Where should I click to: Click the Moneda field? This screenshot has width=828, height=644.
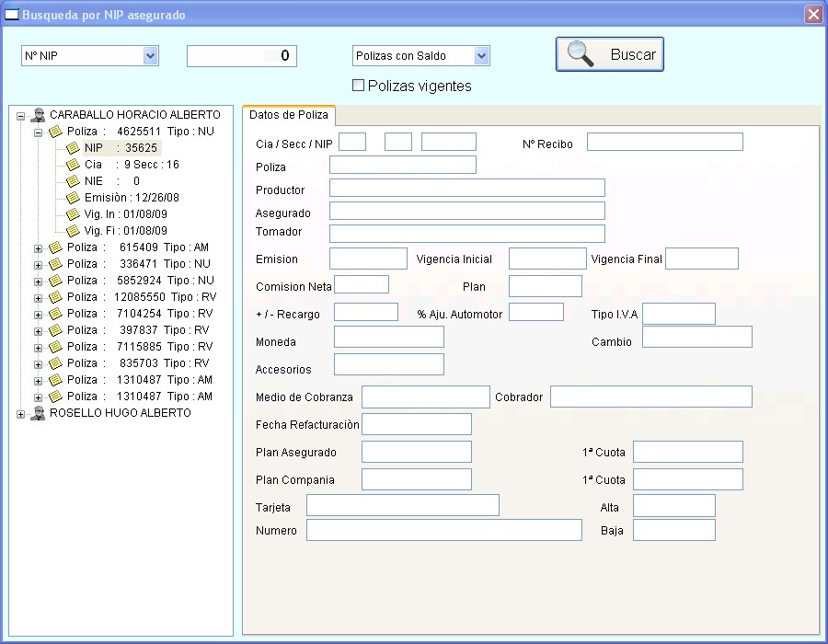(389, 337)
